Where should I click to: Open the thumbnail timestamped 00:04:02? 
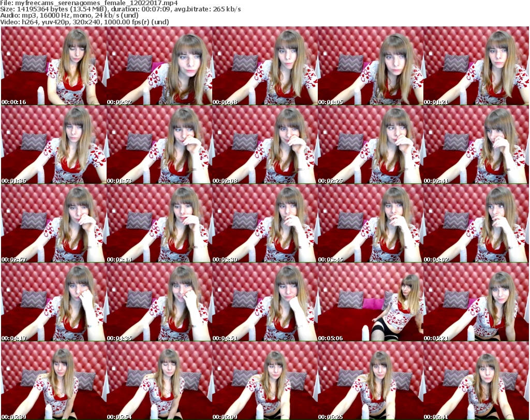476,223
